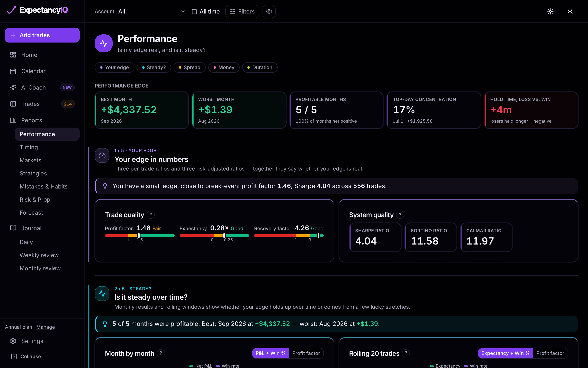Expand the Reports section
Screen dimensions: 588x368
[x=42, y=120]
